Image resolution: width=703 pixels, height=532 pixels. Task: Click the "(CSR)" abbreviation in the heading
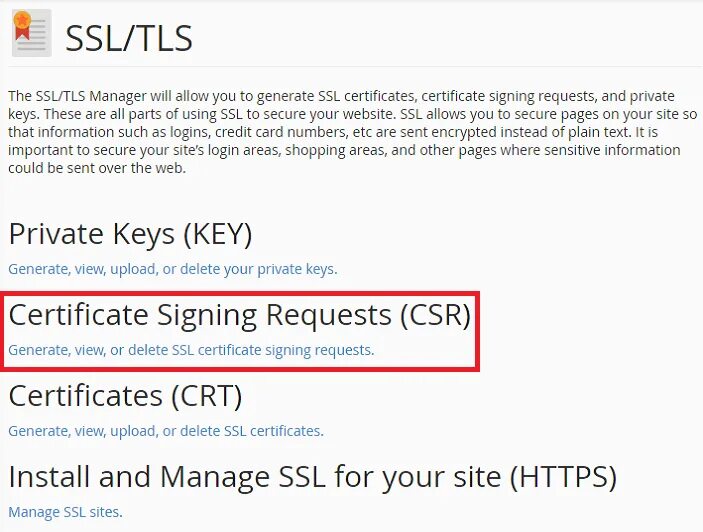point(435,315)
